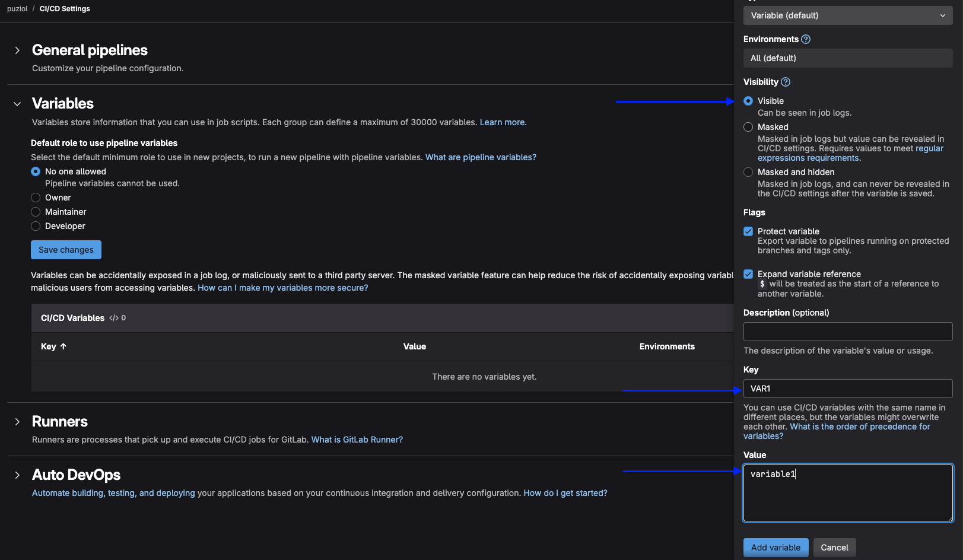
Task: Click the Visibility help question icon
Action: tap(786, 82)
